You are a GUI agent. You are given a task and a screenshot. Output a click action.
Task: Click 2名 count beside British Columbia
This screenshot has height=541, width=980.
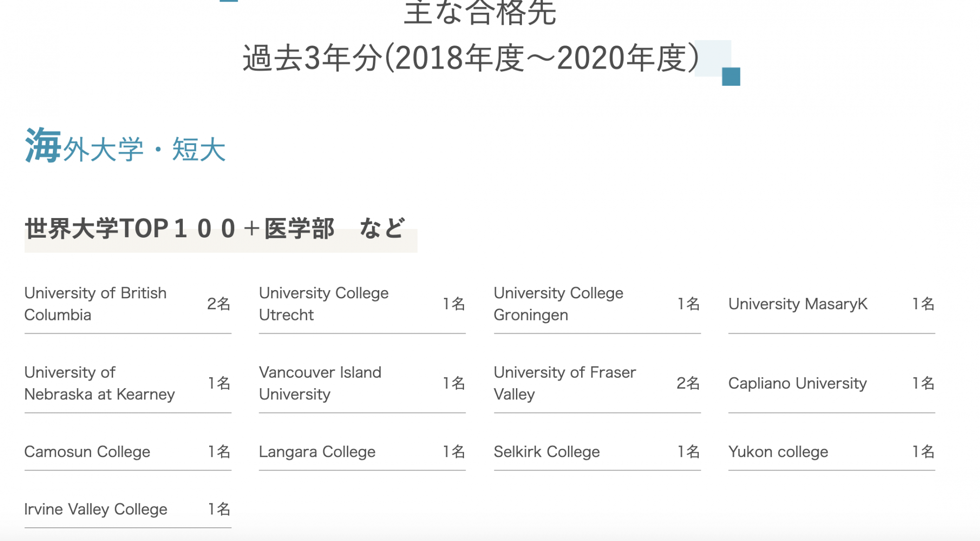[x=219, y=304]
